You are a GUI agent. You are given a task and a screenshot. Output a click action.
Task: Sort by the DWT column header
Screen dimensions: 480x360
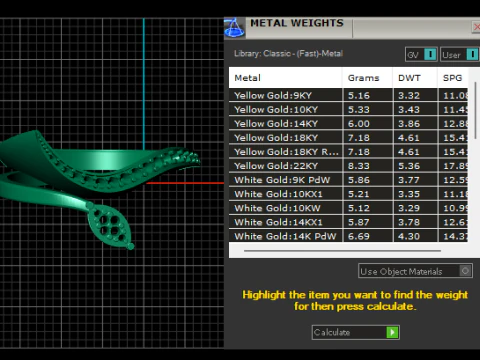pyautogui.click(x=415, y=78)
